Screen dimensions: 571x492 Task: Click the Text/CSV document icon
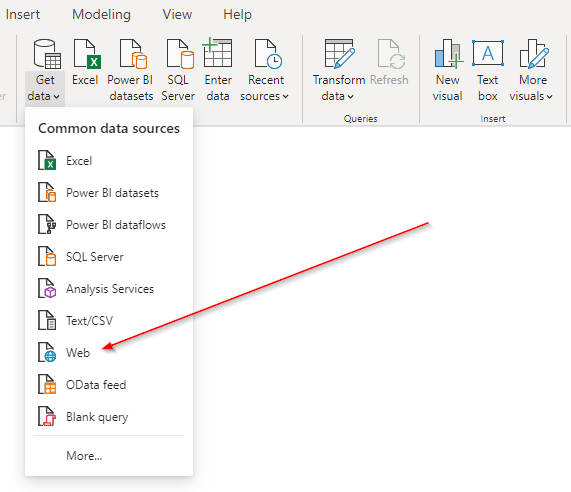point(47,320)
